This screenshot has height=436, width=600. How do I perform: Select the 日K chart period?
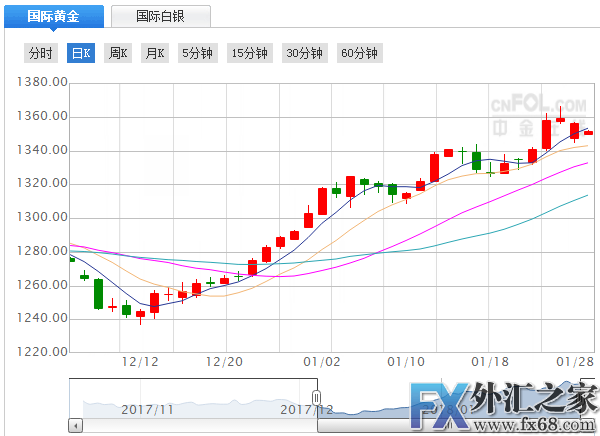(x=81, y=53)
